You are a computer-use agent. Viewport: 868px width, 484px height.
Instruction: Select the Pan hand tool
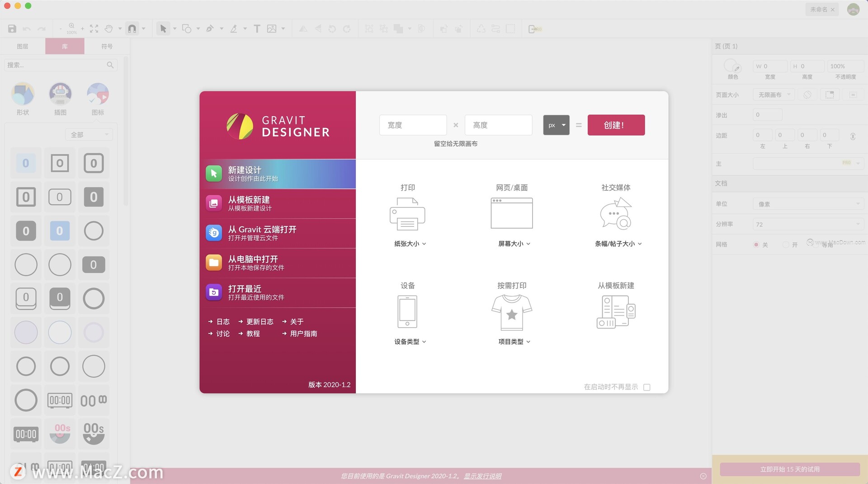pos(108,29)
